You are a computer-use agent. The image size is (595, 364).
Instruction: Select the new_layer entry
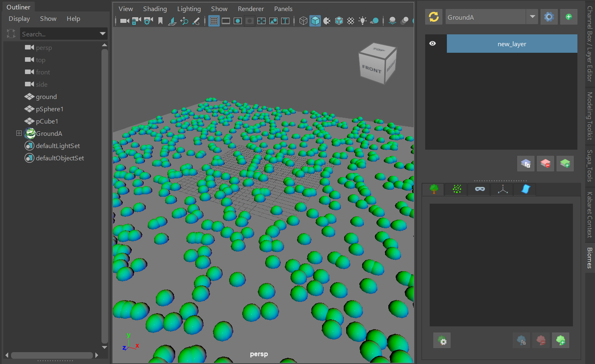512,44
